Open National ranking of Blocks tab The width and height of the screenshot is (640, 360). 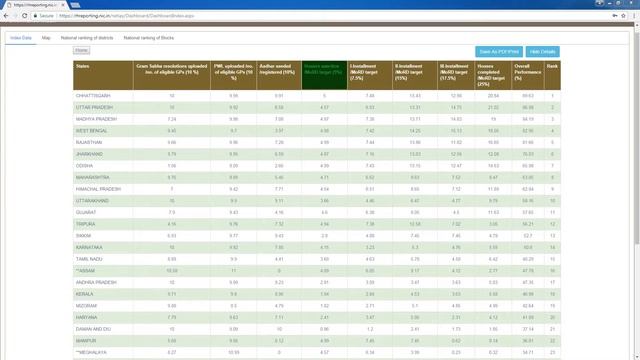[149, 38]
